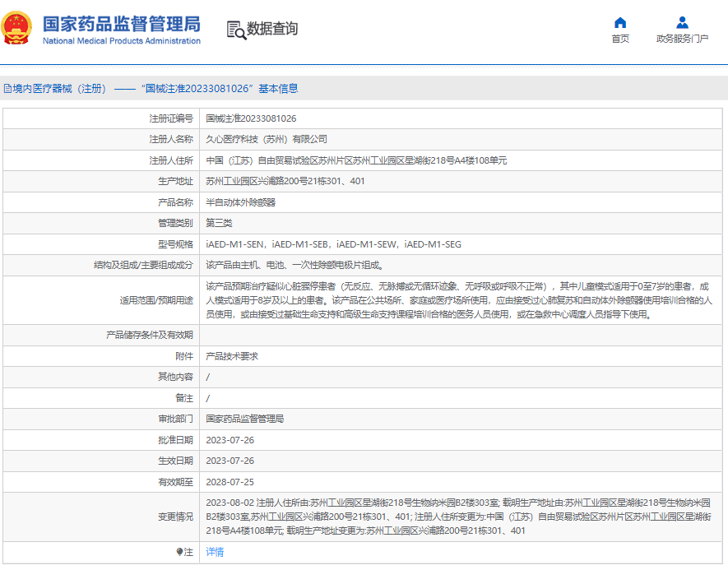The width and height of the screenshot is (728, 570).
Task: Click approval department value 国家药品监督管理局
Action: tap(244, 419)
